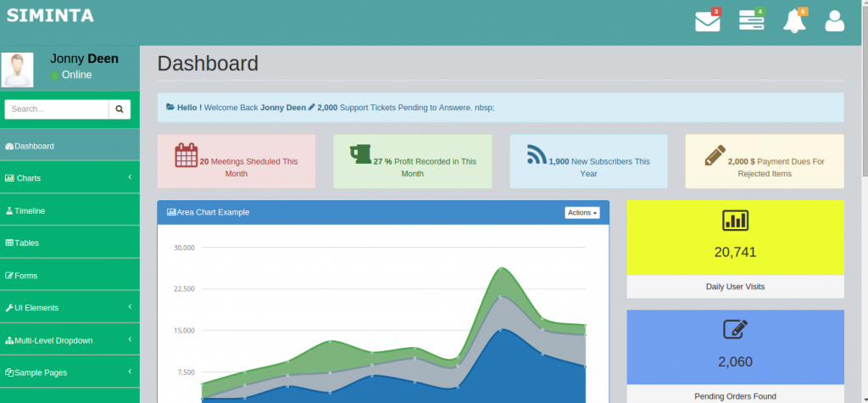Image resolution: width=868 pixels, height=403 pixels.
Task: Open the Actions dropdown on Area Chart
Action: pos(581,212)
